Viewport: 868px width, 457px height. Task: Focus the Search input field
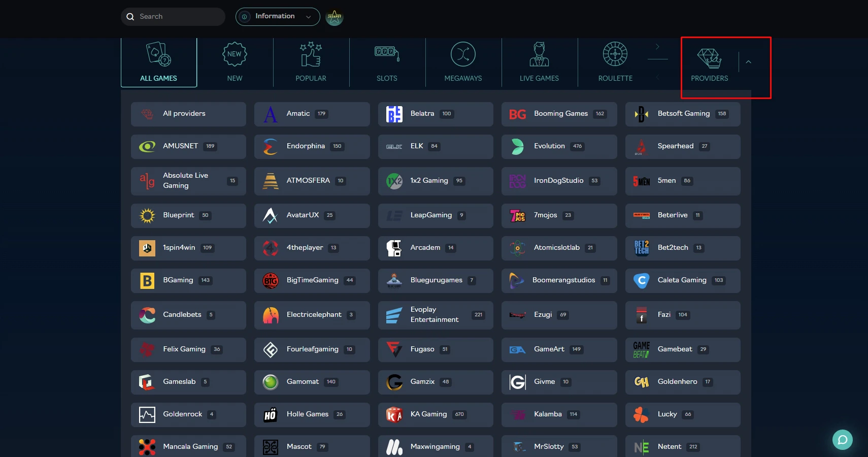pos(173,17)
